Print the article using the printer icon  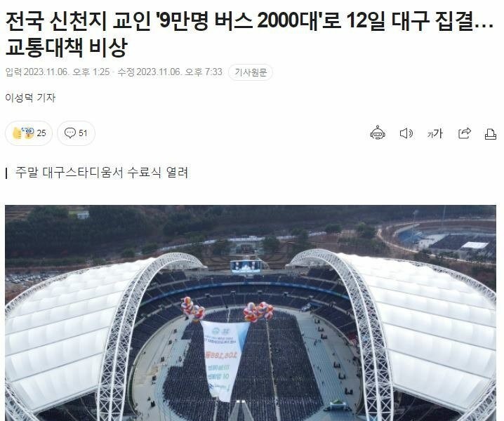pos(490,134)
